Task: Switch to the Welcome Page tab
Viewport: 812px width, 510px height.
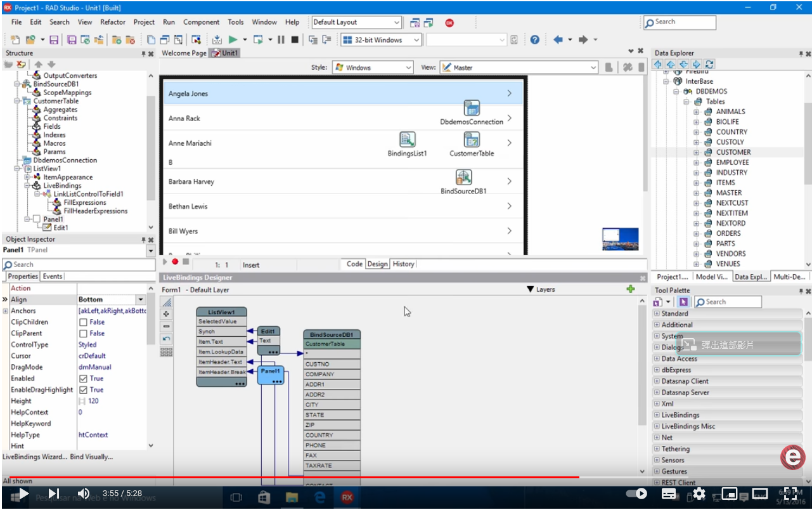Action: tap(184, 53)
